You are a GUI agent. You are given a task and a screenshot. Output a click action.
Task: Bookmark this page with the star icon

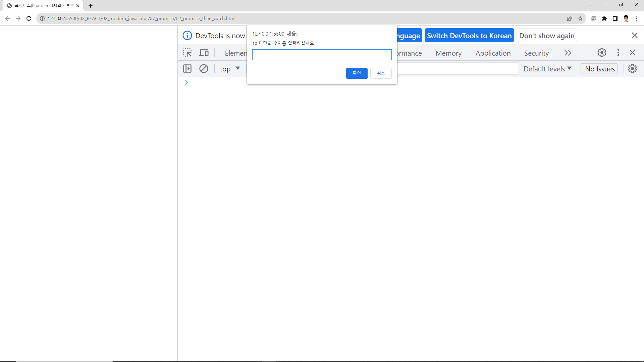(580, 18)
